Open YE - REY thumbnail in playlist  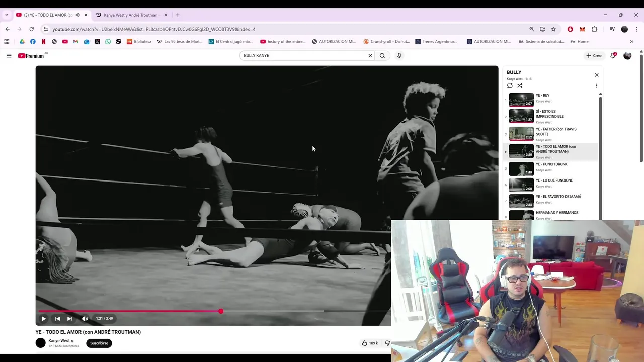coord(521,100)
